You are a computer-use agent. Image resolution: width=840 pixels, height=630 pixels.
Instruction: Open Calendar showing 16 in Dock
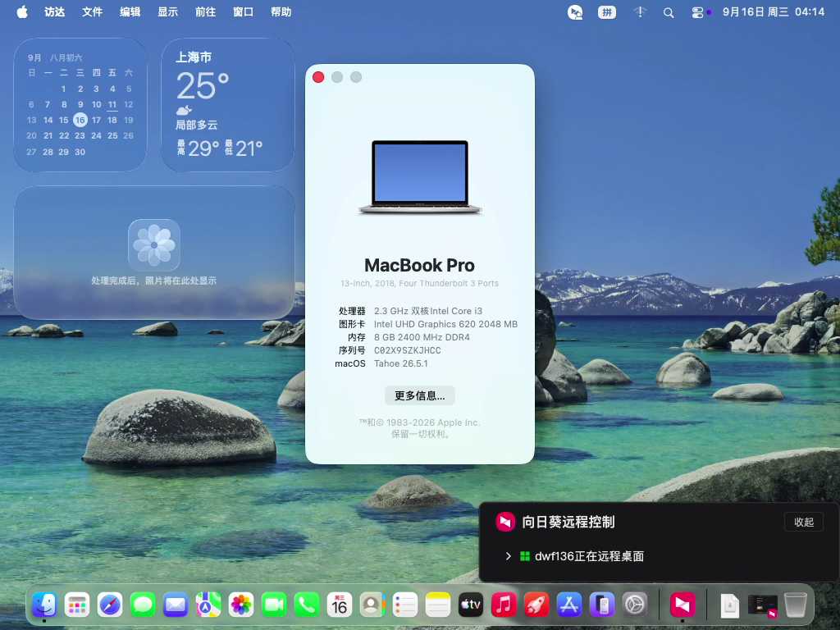coord(340,605)
